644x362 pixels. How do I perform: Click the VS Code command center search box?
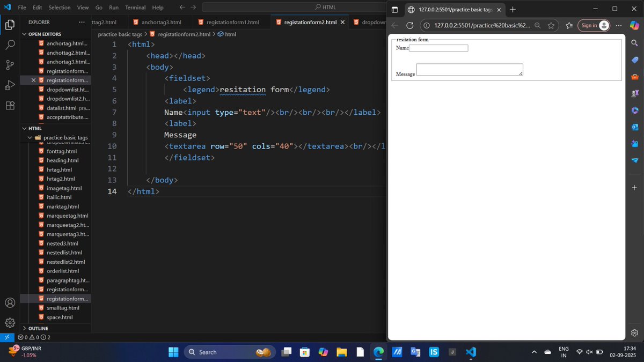tap(325, 8)
